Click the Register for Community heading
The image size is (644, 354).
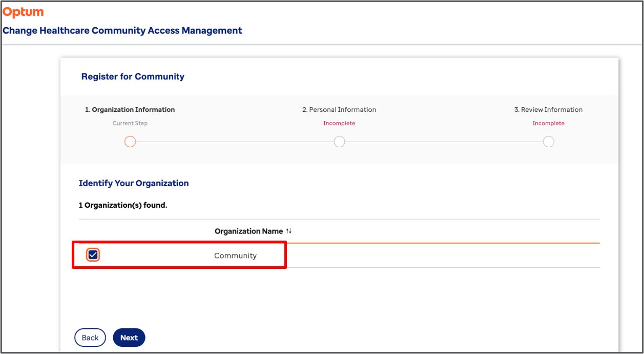[133, 76]
